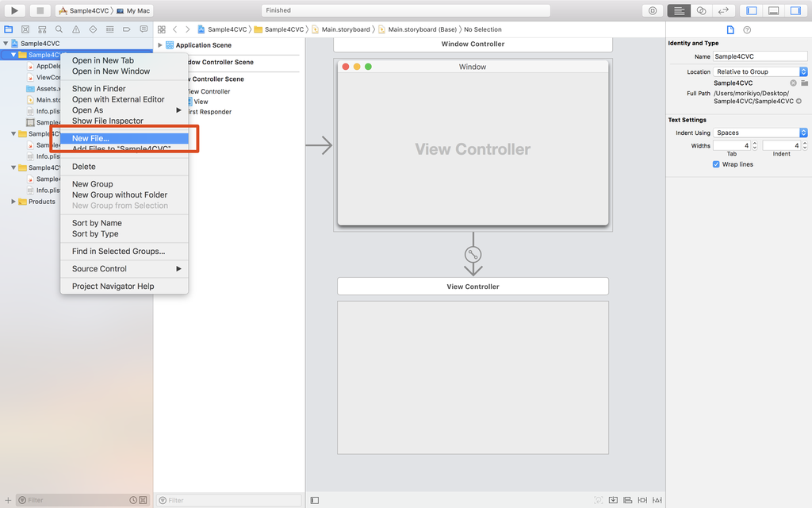This screenshot has width=812, height=508.
Task: Open the Symbol navigator
Action: [x=43, y=29]
